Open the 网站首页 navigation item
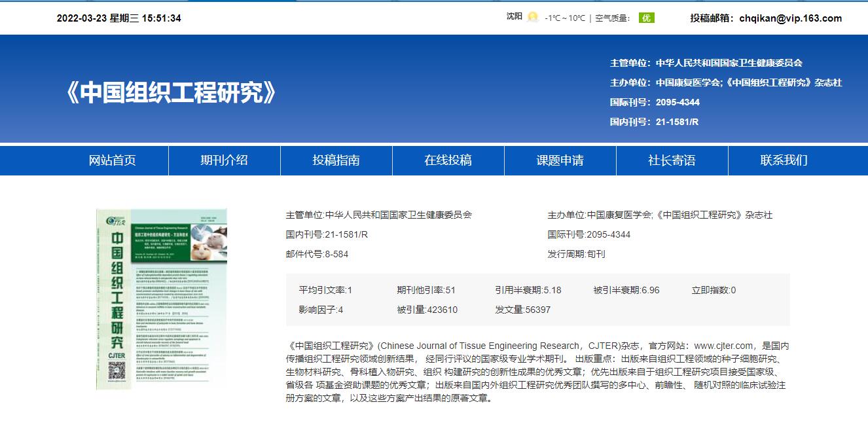Screen dimensions: 868x434 pos(113,160)
